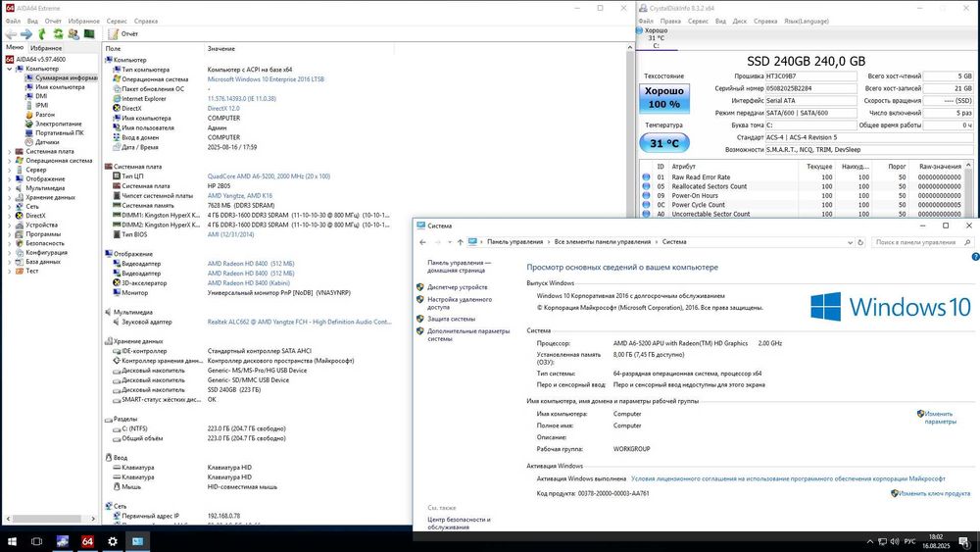
Task: Open Диспетчер устройств link in Система
Action: click(457, 287)
